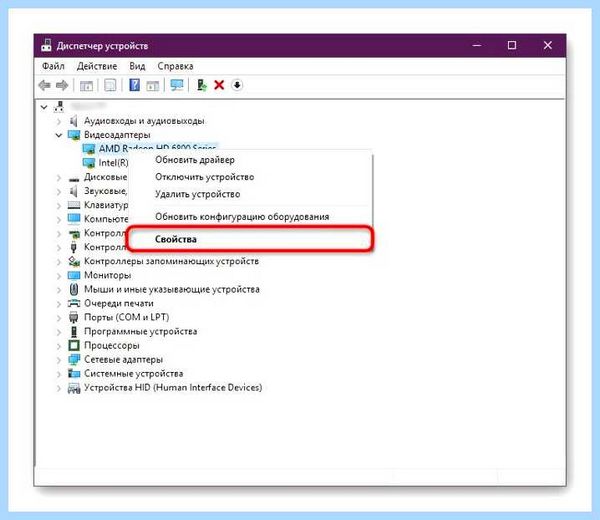This screenshot has width=600, height=520.
Task: Choose Обновить конфигурацию оборудования
Action: coord(251,217)
